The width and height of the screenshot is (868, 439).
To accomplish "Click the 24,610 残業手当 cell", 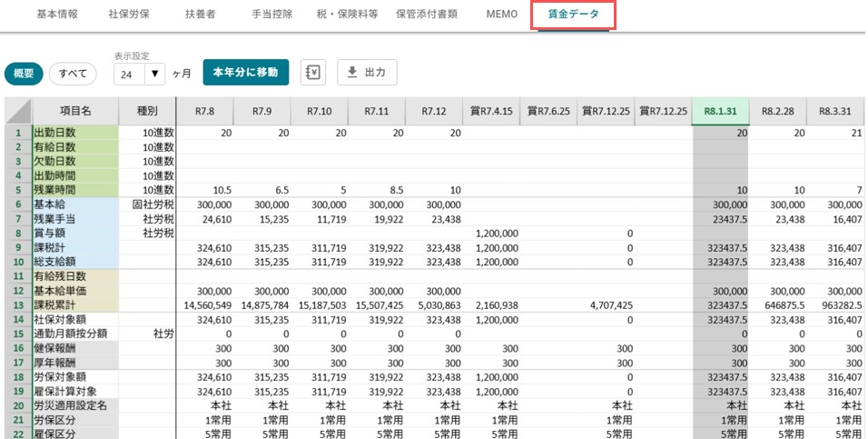I will (x=205, y=219).
